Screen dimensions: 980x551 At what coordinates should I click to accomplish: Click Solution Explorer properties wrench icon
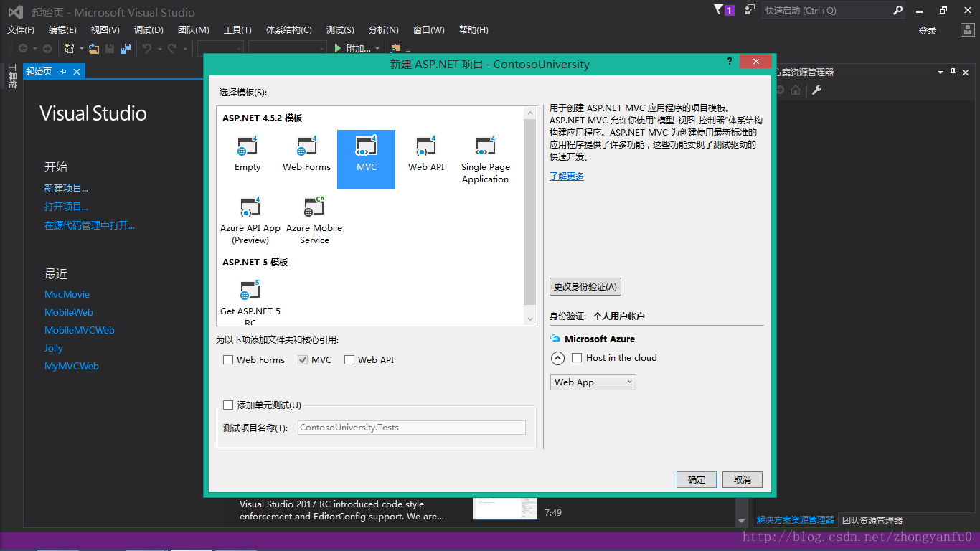point(816,90)
